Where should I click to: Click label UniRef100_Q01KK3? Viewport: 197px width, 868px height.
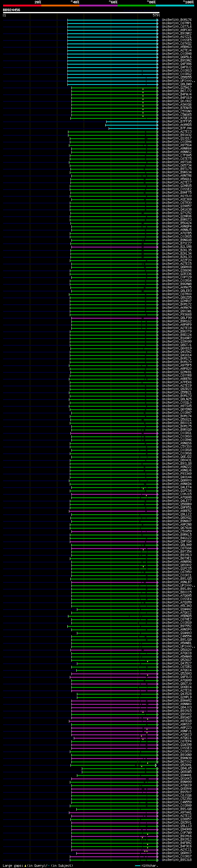(177, 779)
